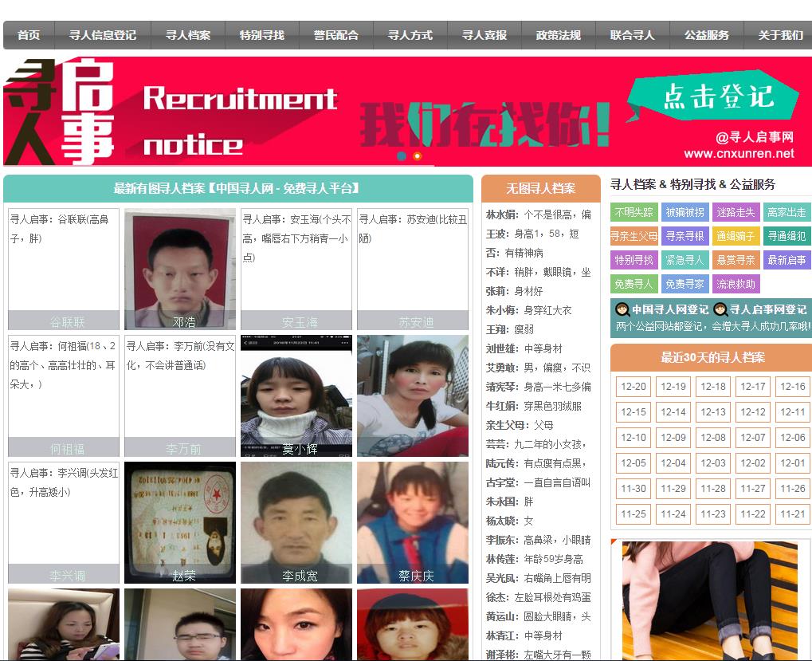The width and height of the screenshot is (812, 661).
Task: Click the 中国寻人网登记 link
Action: 662,310
